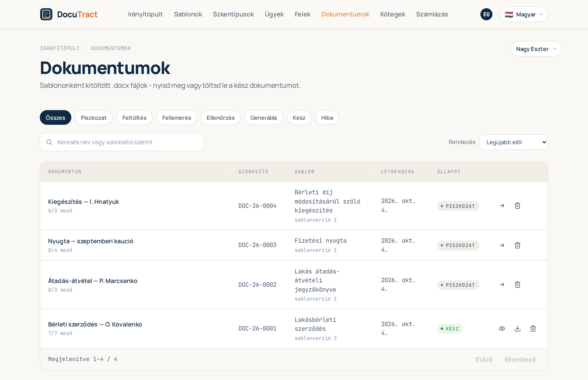Click the EU region avatar badge
Screen dimensions: 588x380
pyautogui.click(x=486, y=14)
